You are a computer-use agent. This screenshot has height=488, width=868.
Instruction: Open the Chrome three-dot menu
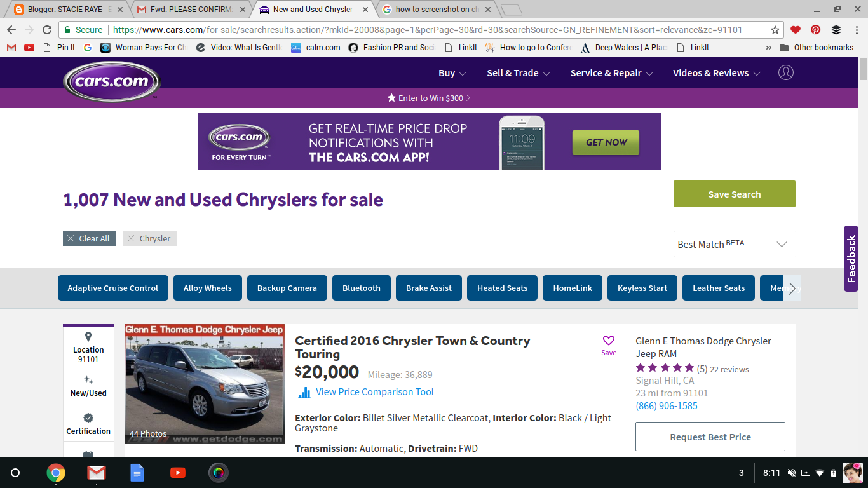tap(857, 30)
